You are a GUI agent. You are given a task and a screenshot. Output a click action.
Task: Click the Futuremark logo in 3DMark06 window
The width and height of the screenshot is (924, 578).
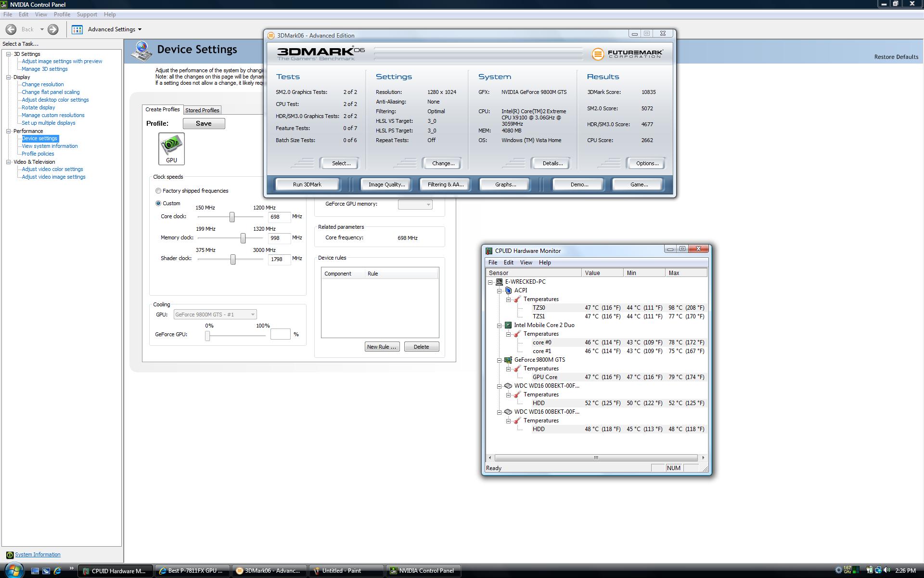pos(628,54)
